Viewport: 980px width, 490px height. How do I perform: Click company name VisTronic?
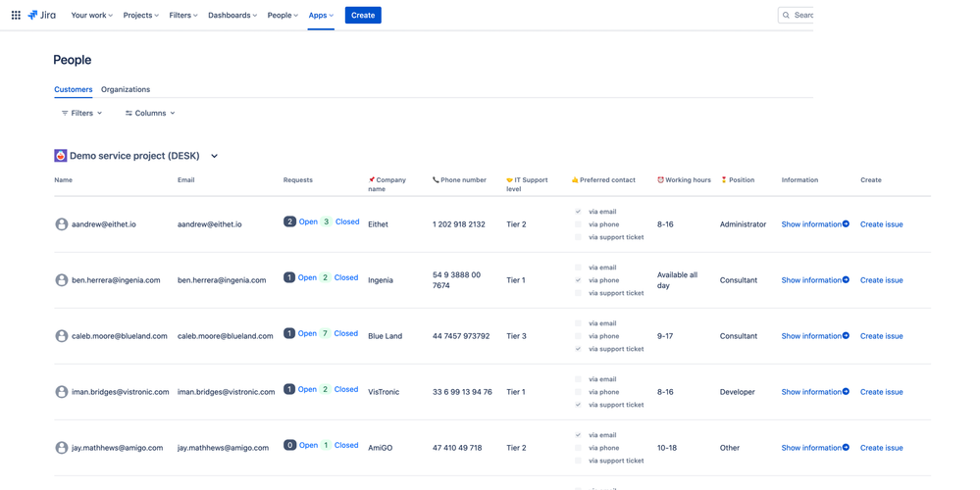(384, 392)
